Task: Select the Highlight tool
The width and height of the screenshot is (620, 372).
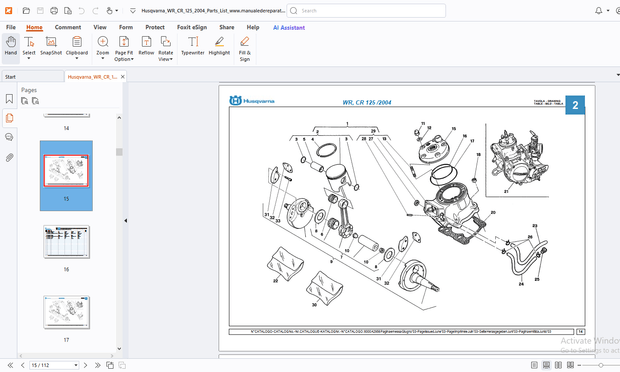Action: [x=219, y=46]
